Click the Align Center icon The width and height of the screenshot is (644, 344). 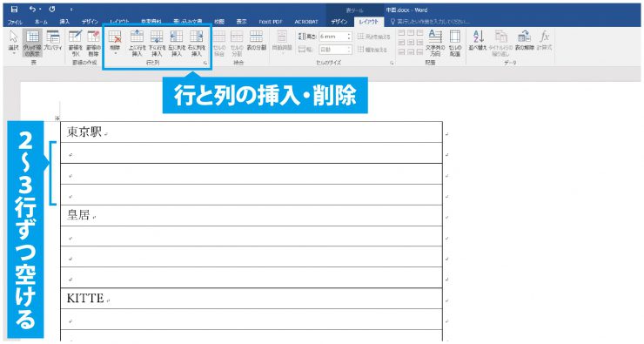click(x=410, y=43)
